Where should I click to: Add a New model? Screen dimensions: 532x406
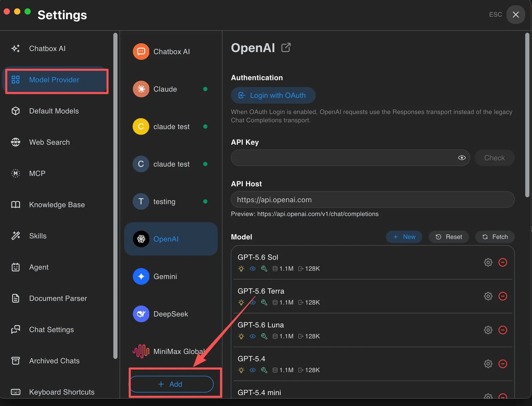pos(404,237)
